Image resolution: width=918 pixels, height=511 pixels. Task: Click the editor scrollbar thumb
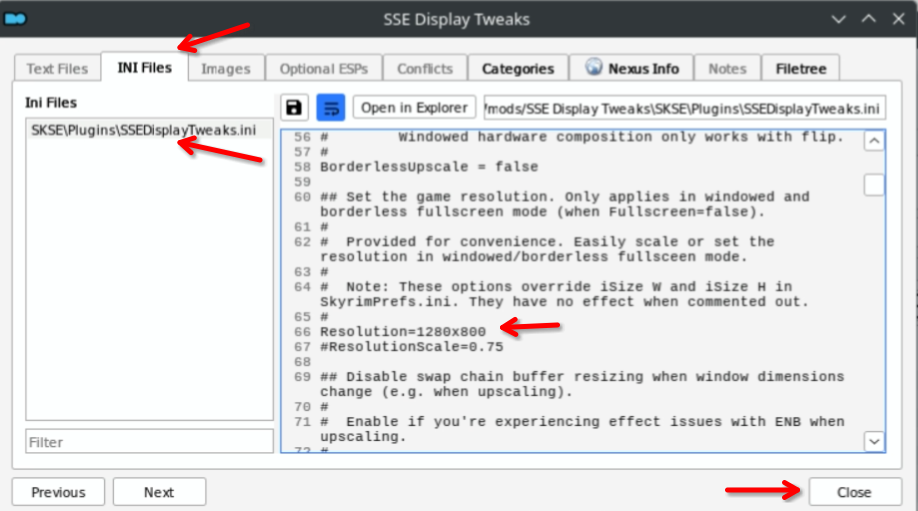(874, 185)
